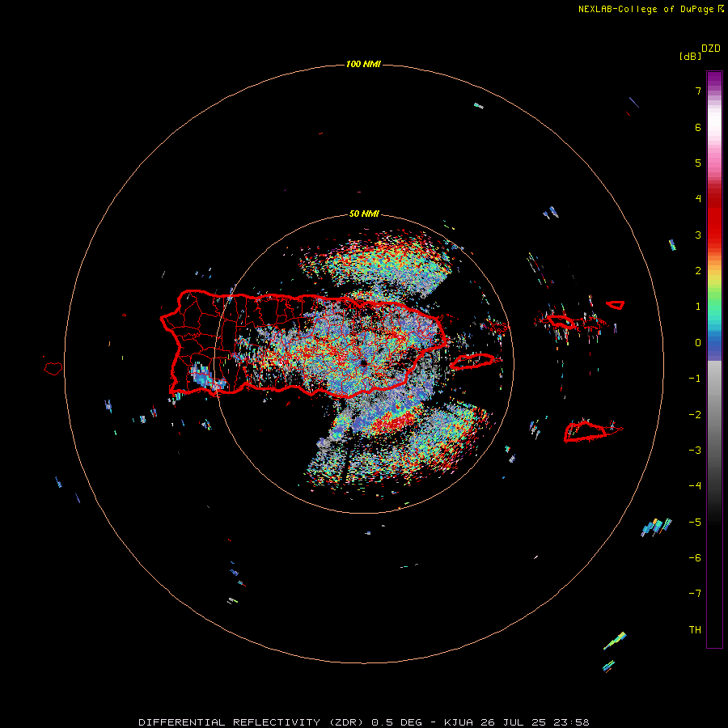Click the 1 value on the color scale

[x=698, y=307]
